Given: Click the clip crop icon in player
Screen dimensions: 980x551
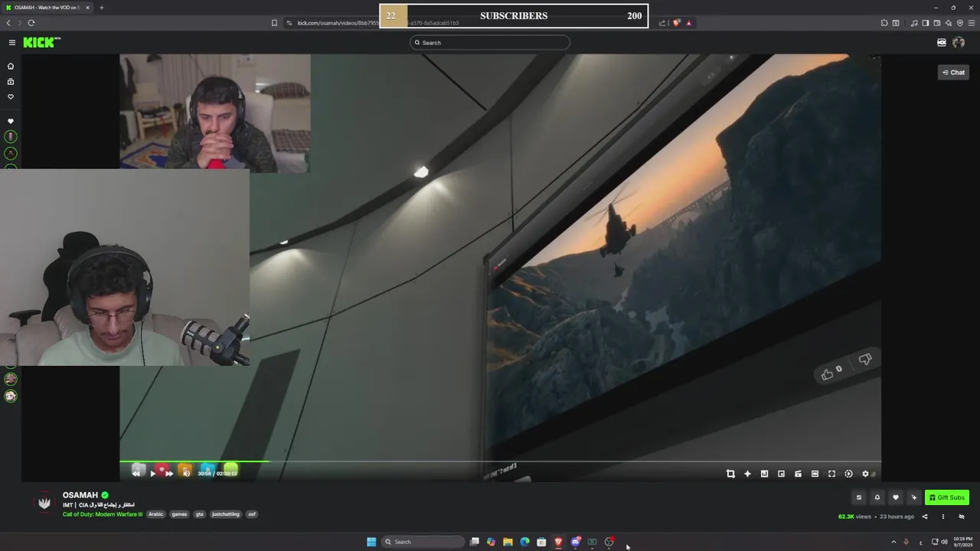Looking at the screenshot, I should coord(730,474).
